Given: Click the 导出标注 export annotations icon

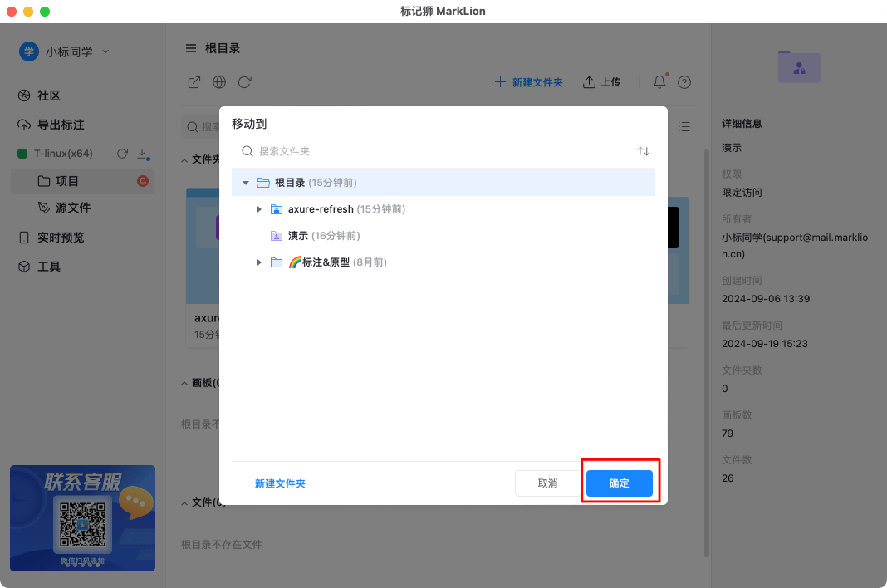Looking at the screenshot, I should pos(25,125).
